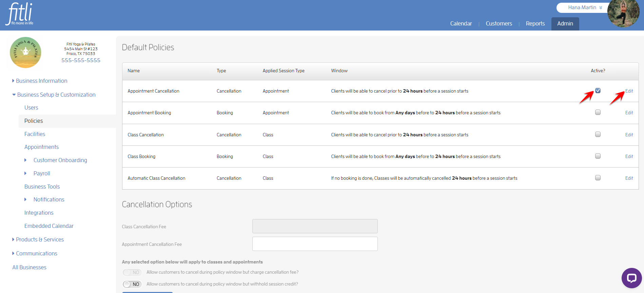Image resolution: width=644 pixels, height=293 pixels.
Task: Click the Fitli Yoga & Pilates business logo
Action: click(x=25, y=53)
